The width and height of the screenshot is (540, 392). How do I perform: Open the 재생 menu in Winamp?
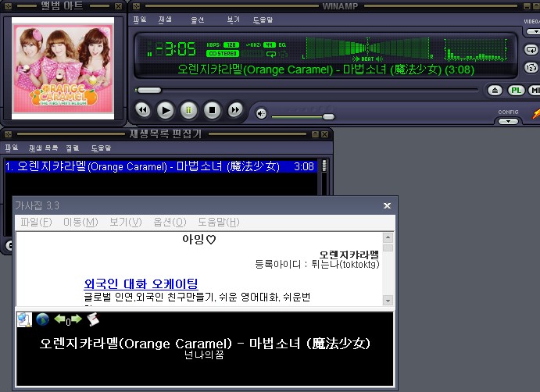tap(165, 19)
